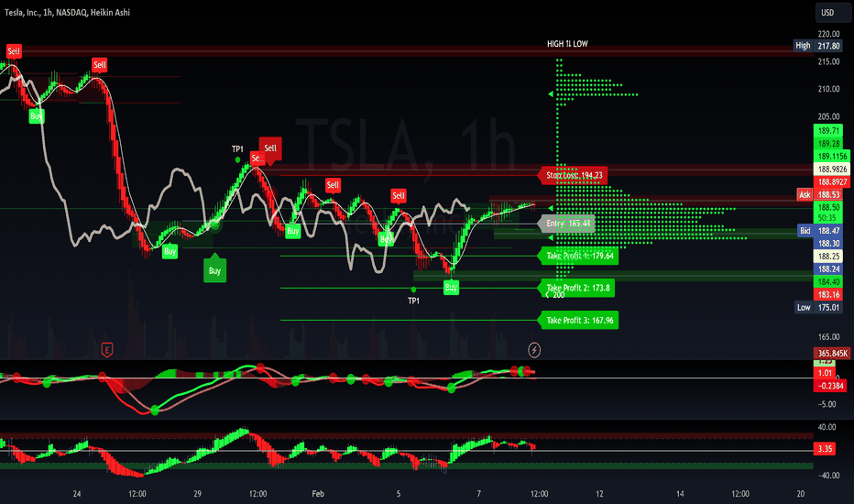Click the Take Profit 3: 167.96 label
The image size is (854, 504).
click(578, 321)
